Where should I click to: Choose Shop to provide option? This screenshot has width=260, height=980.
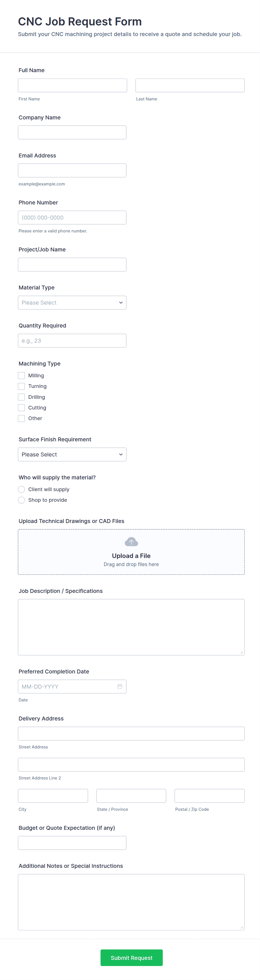(22, 500)
